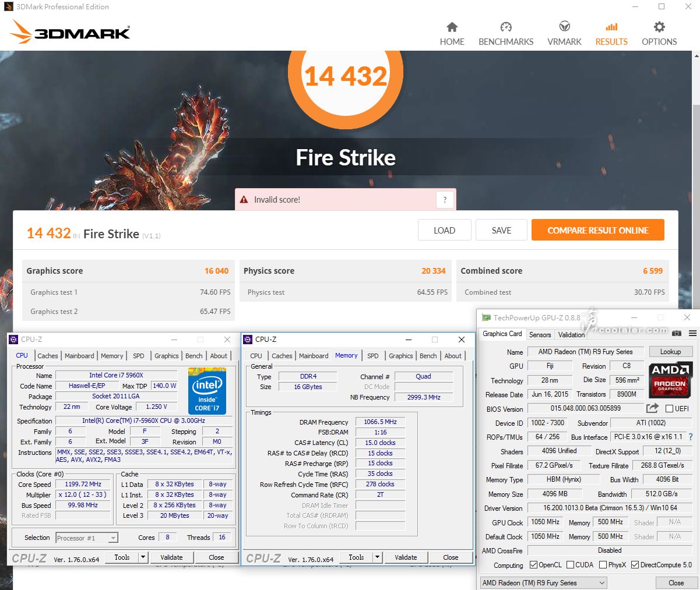
Task: Click the invalid score warning triangle
Action: [x=244, y=199]
